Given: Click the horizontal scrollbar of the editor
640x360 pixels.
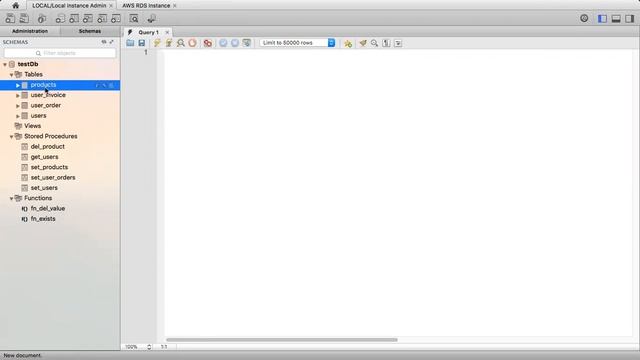Looking at the screenshot, I should [x=282, y=340].
